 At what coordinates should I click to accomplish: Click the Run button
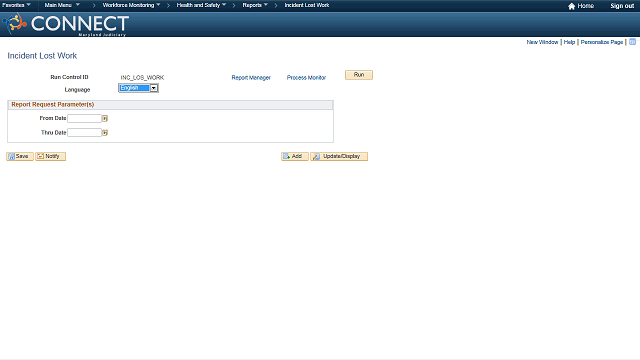359,75
